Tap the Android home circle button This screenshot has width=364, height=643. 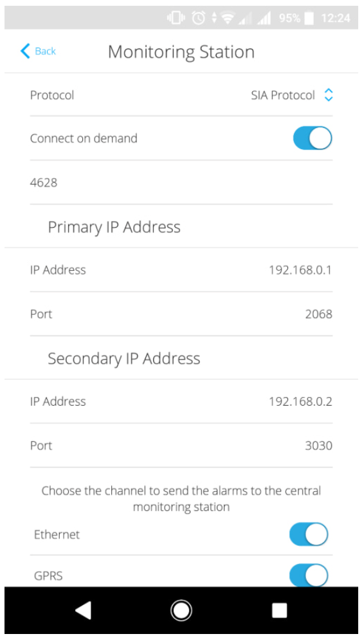pos(181,611)
